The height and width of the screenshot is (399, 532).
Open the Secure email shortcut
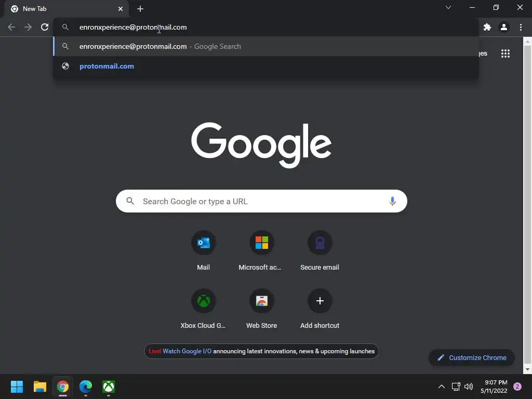coord(320,251)
